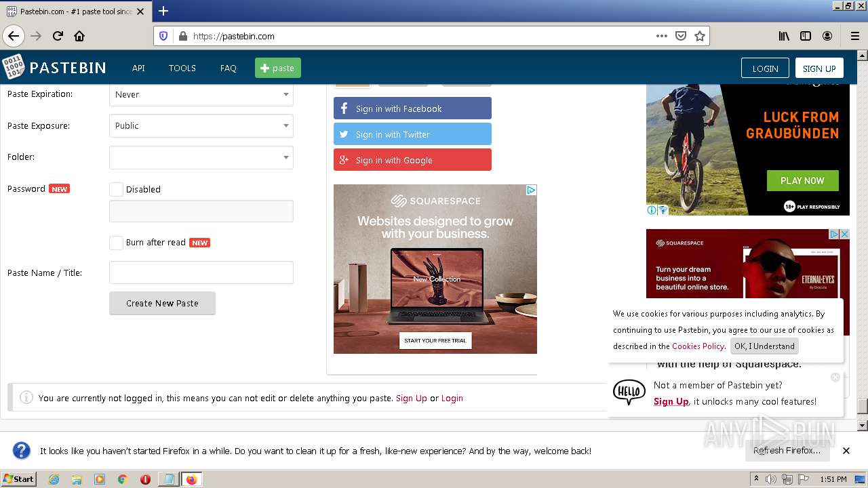Open the TOOLS menu item
This screenshot has width=868, height=488.
point(182,68)
